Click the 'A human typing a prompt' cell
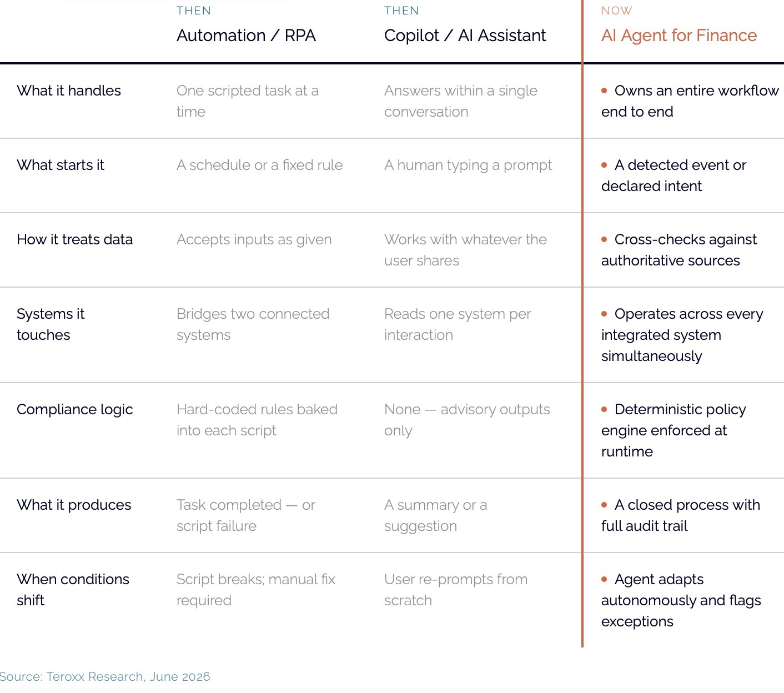This screenshot has width=784, height=693. click(468, 165)
